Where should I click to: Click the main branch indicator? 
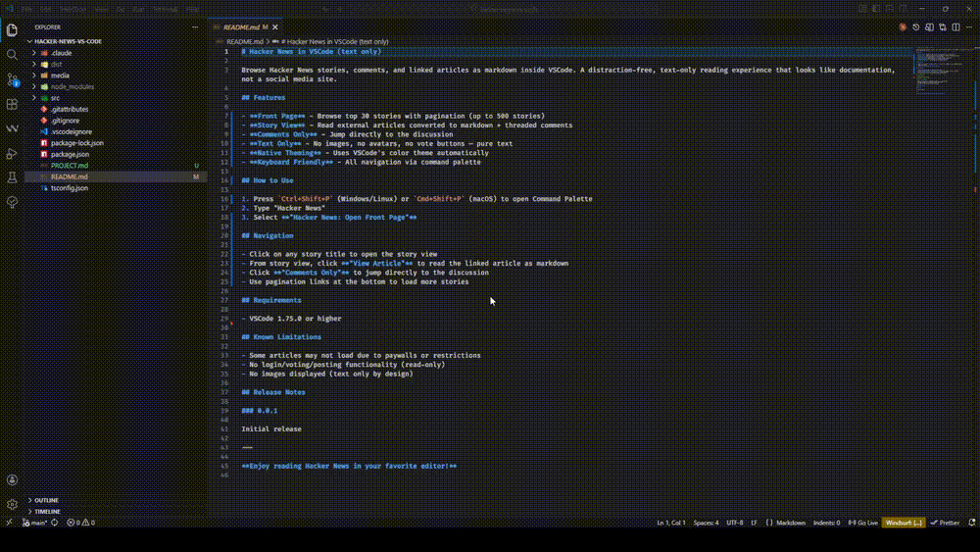click(35, 523)
